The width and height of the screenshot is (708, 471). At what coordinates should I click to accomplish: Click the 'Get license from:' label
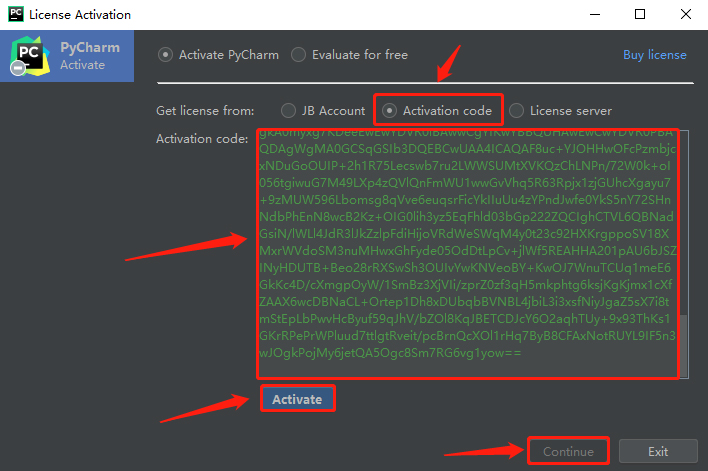click(x=205, y=111)
